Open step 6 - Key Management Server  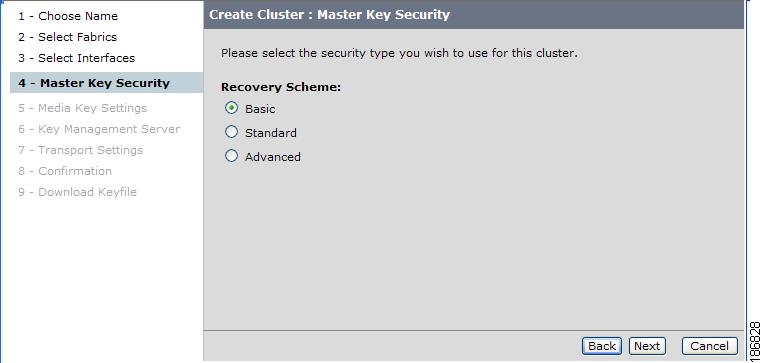99,129
